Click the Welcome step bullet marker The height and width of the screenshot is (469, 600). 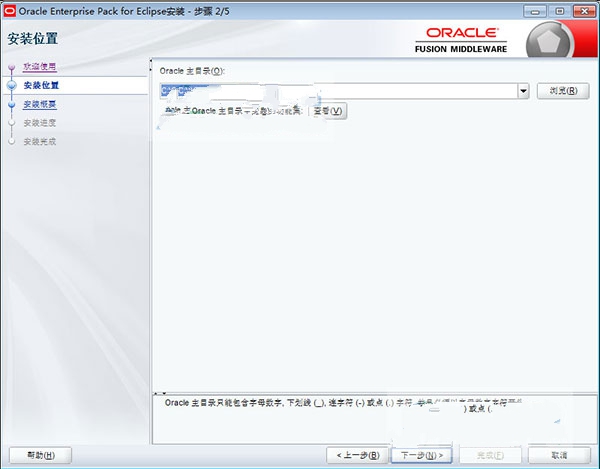11,67
